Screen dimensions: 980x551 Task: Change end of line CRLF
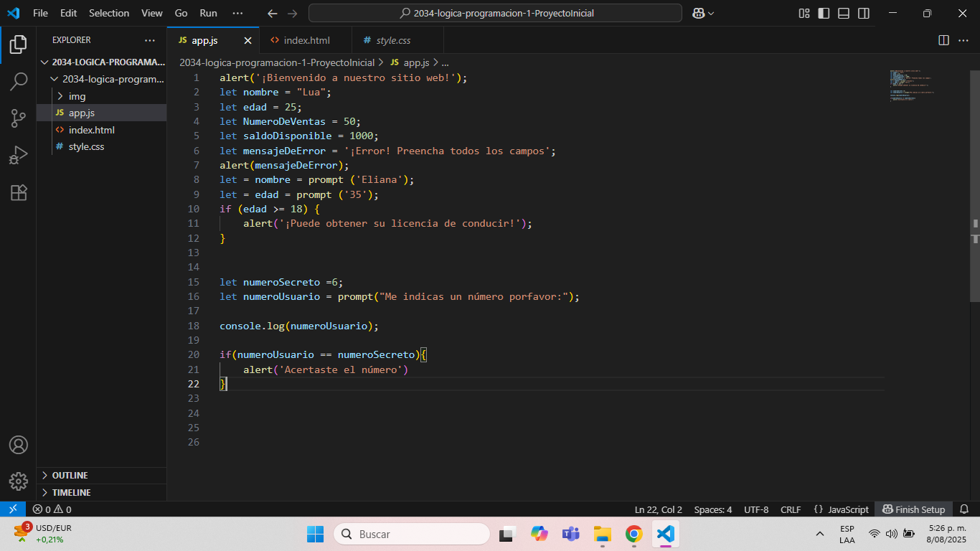tap(791, 509)
